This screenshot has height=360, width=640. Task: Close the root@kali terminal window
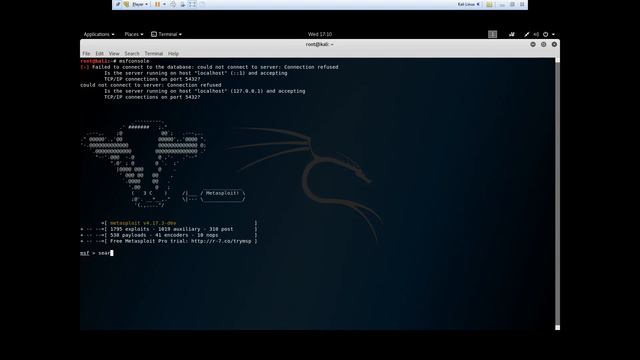click(554, 44)
